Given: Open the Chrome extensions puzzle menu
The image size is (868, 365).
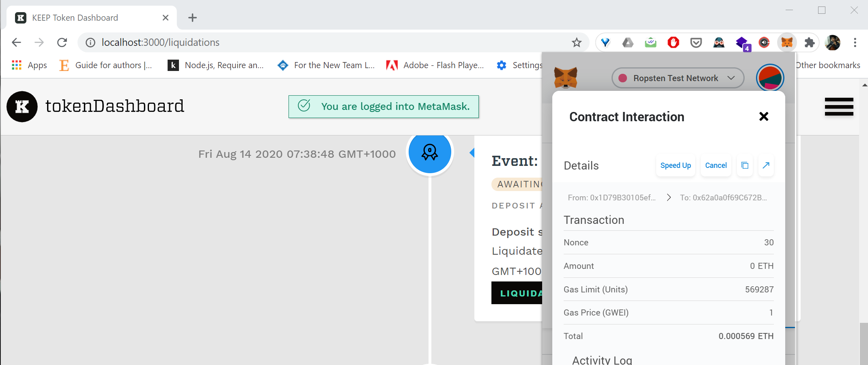Looking at the screenshot, I should 810,42.
